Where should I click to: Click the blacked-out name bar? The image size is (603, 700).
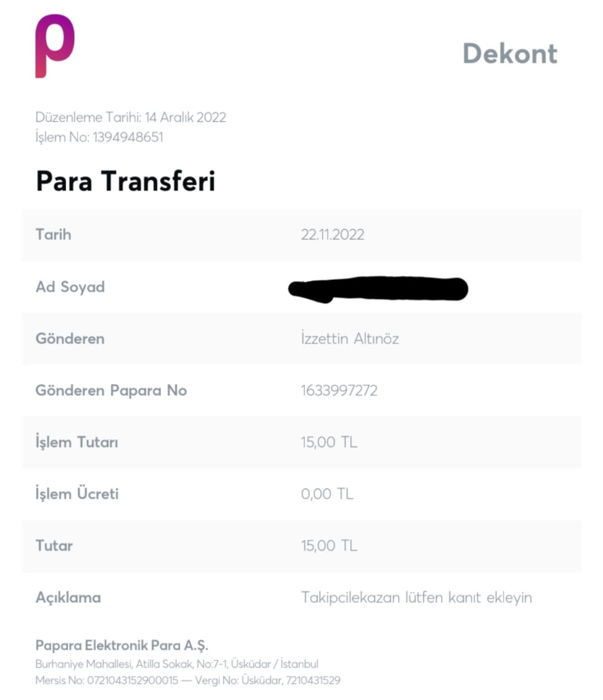tap(378, 289)
